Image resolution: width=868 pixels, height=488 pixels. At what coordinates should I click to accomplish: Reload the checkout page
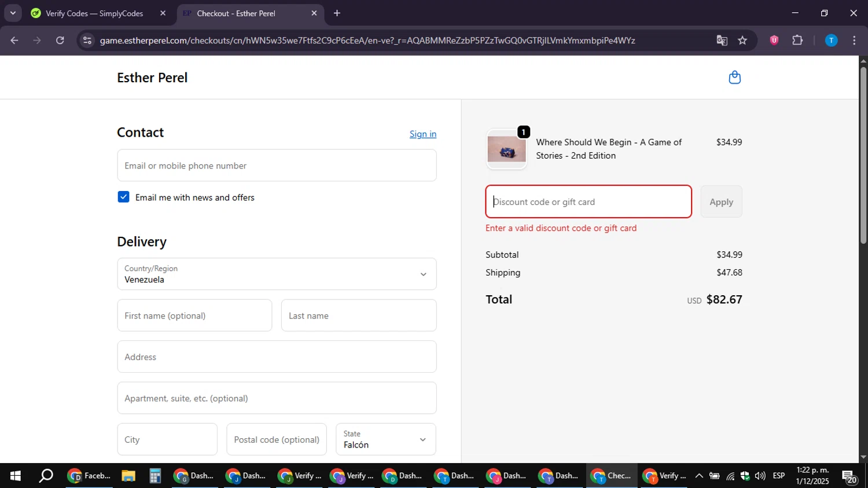(x=60, y=41)
